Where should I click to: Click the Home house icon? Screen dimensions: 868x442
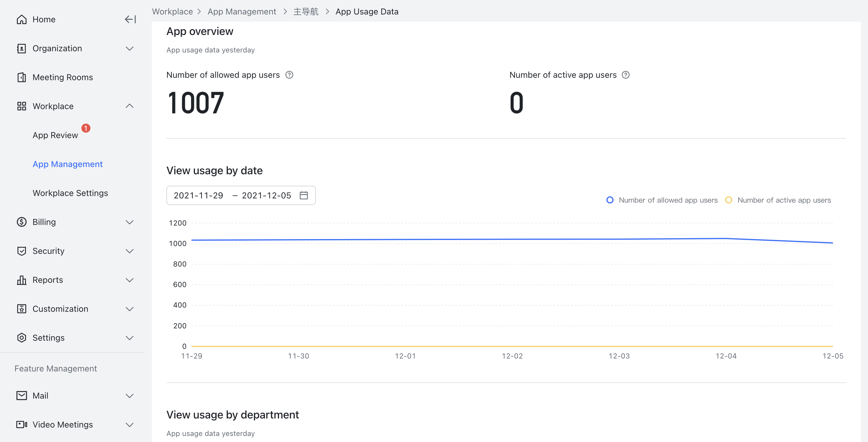[22, 20]
